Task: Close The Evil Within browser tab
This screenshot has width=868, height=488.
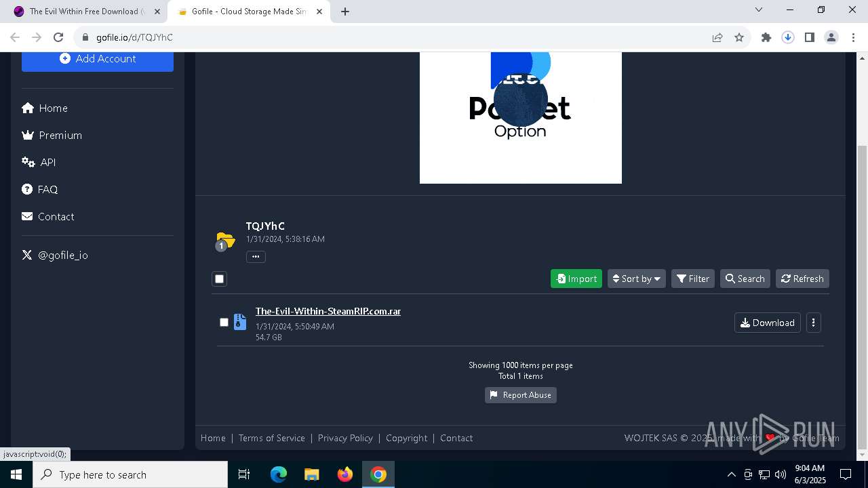Action: tap(157, 12)
